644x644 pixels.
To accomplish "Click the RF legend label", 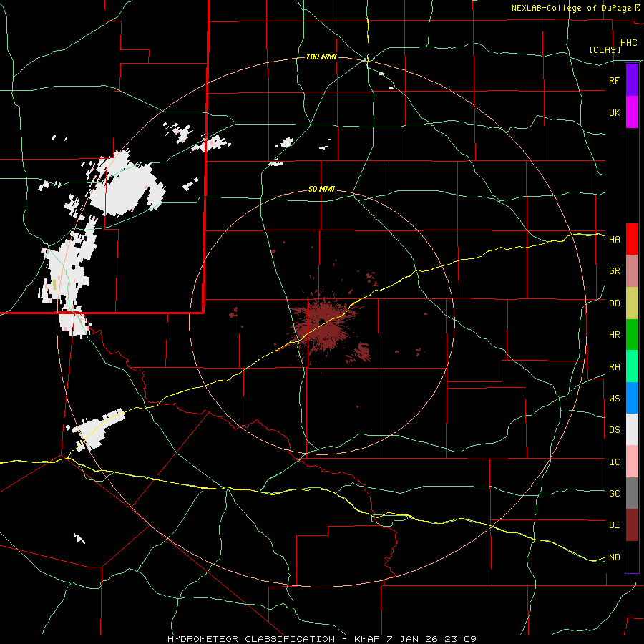I will coord(615,80).
